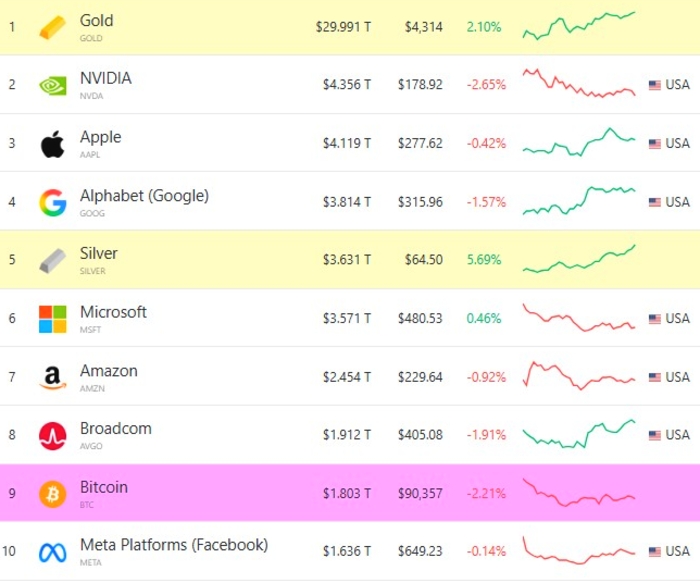Click the Amazon logo icon

pyautogui.click(x=52, y=377)
